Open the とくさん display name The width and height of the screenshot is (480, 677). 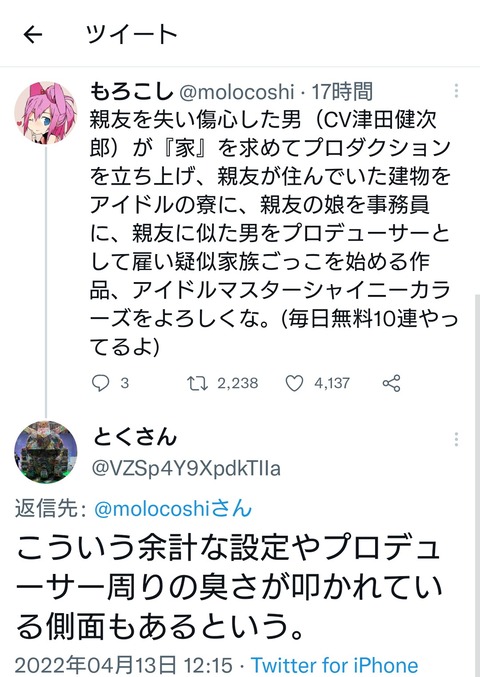pos(135,437)
